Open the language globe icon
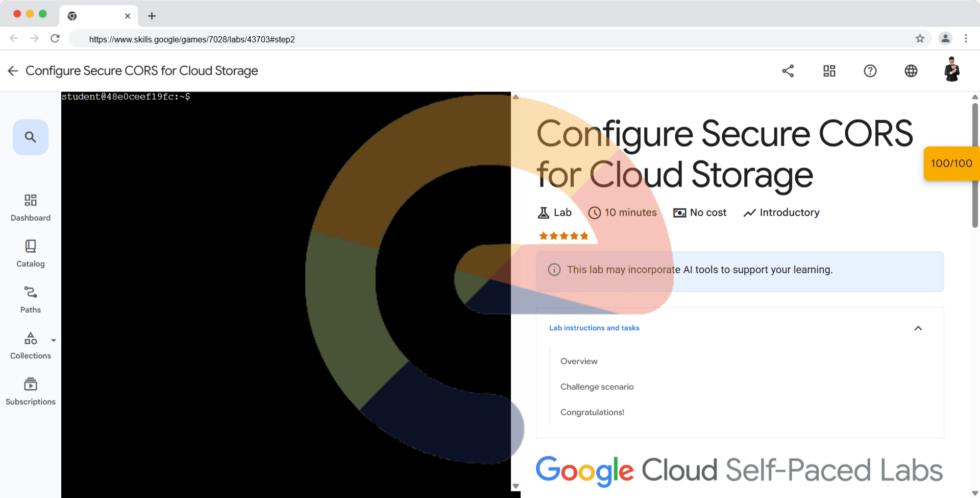This screenshot has width=980, height=498. tap(911, 71)
